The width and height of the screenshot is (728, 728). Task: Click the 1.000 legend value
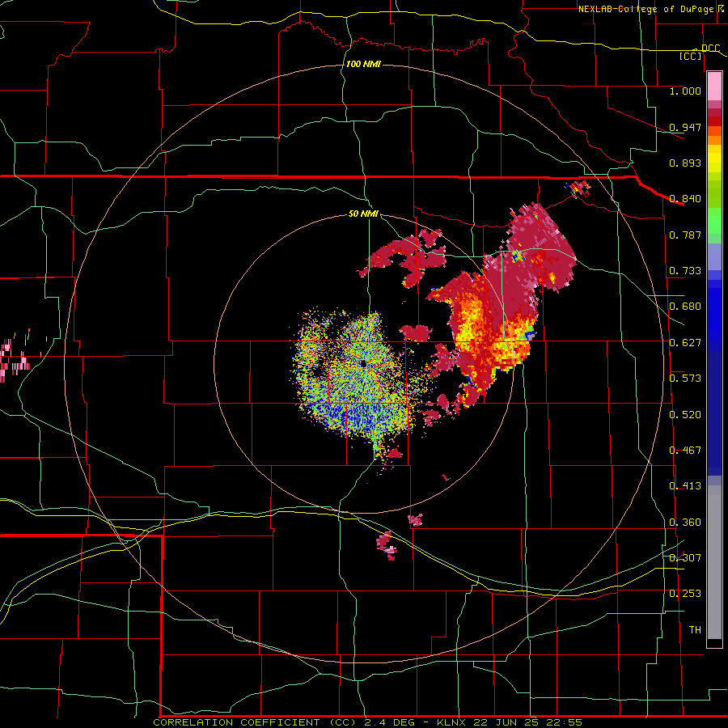click(685, 91)
